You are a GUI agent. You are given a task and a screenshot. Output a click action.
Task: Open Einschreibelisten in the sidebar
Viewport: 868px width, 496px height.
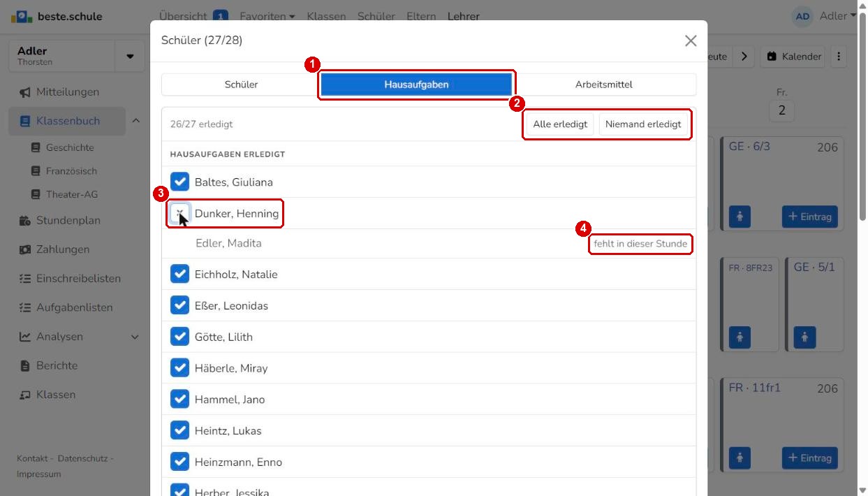tap(78, 279)
